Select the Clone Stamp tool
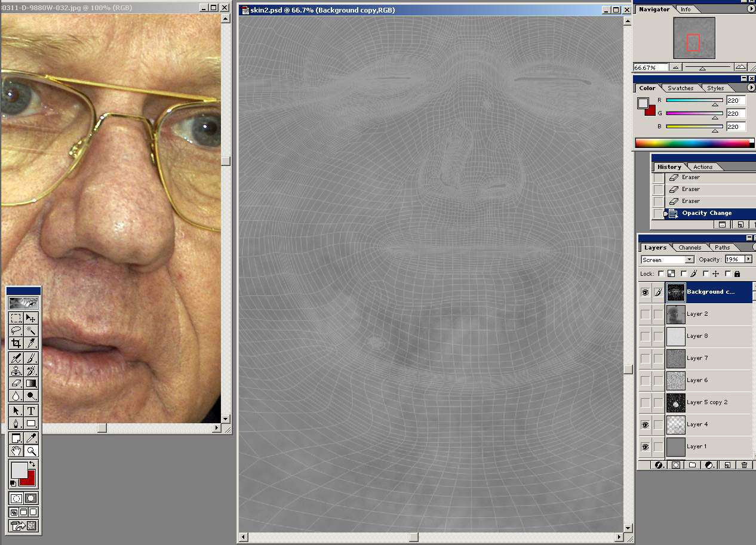The image size is (756, 545). coord(16,371)
